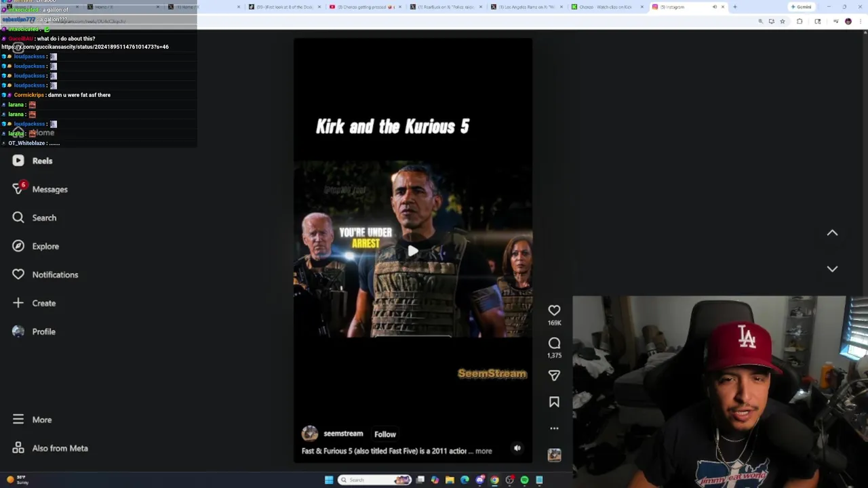Open the More hamburger menu

pyautogui.click(x=32, y=420)
